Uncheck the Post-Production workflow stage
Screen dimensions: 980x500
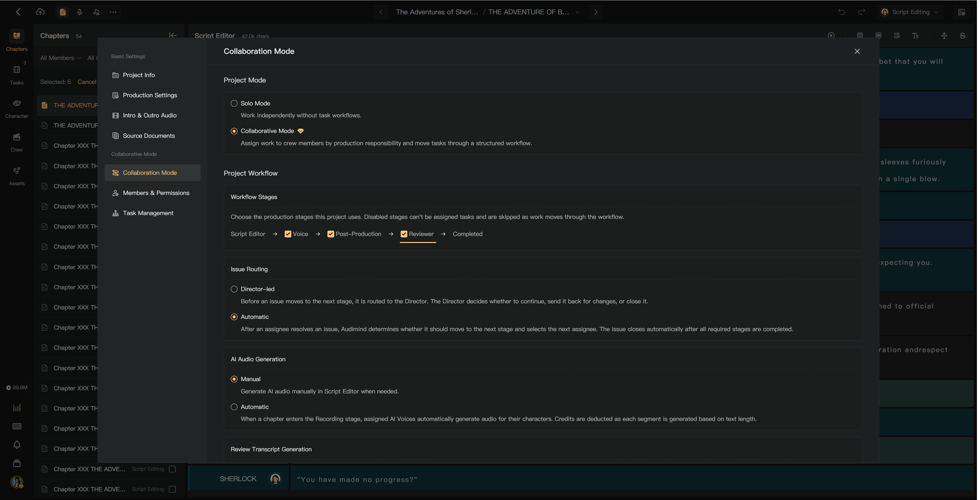[x=331, y=234]
